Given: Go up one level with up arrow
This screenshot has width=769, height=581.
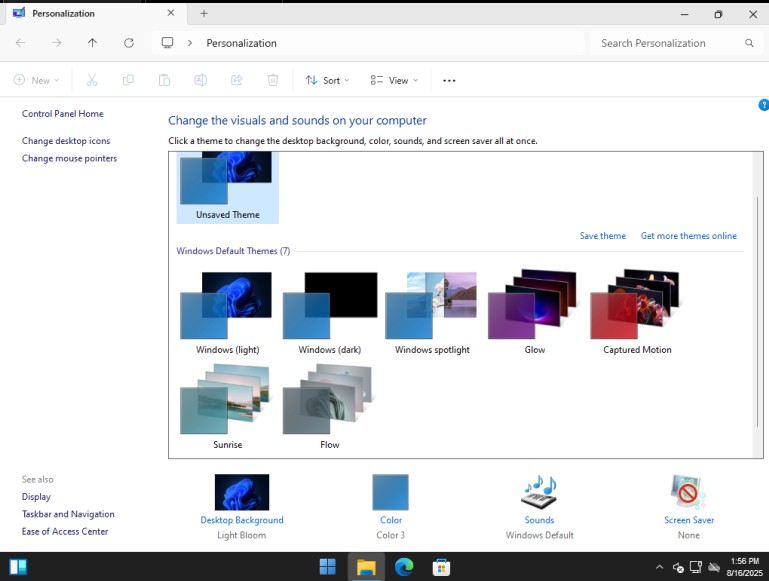Looking at the screenshot, I should (92, 43).
